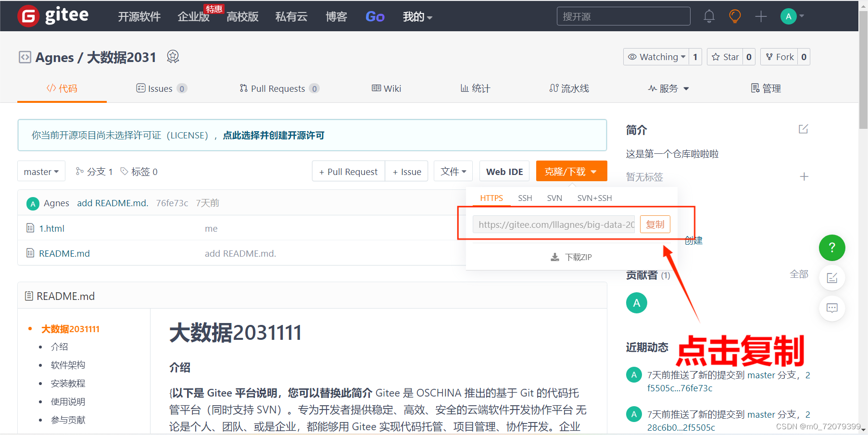Open the 流水线 tab
This screenshot has height=435, width=868.
[569, 88]
